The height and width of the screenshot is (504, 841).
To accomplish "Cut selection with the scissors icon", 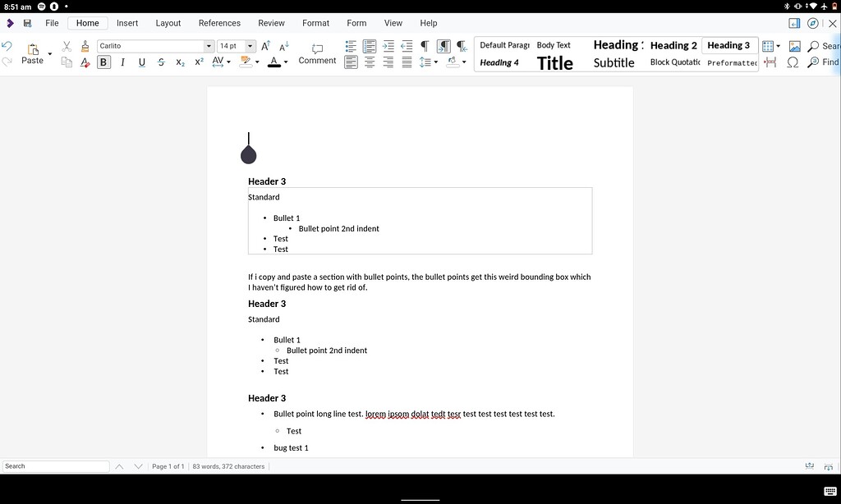I will pyautogui.click(x=67, y=46).
